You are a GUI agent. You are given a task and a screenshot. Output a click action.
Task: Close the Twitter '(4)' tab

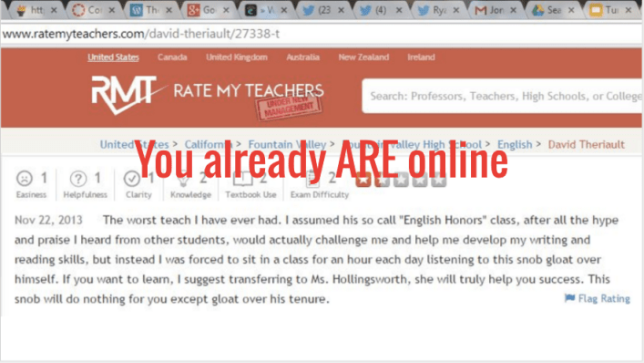pos(399,10)
